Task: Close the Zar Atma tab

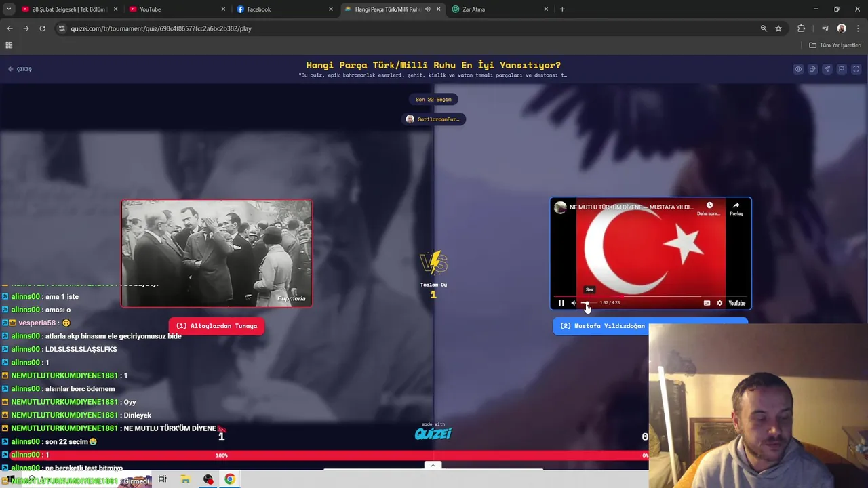Action: point(546,9)
